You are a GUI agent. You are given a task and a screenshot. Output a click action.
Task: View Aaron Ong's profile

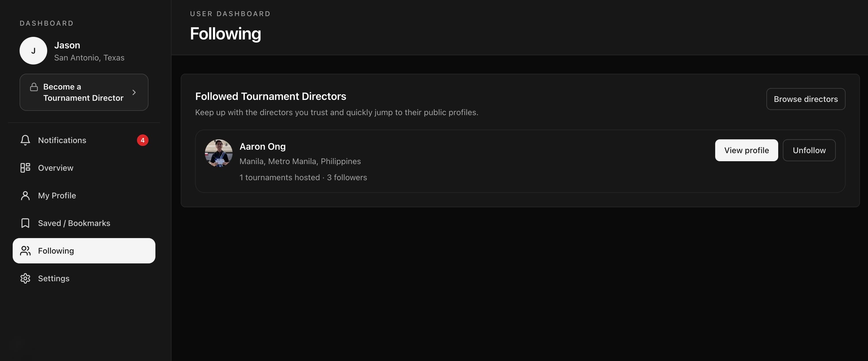click(746, 150)
